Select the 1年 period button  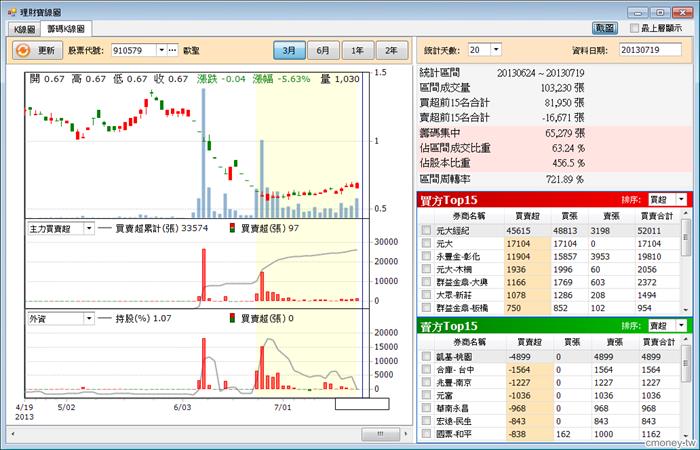click(x=358, y=50)
